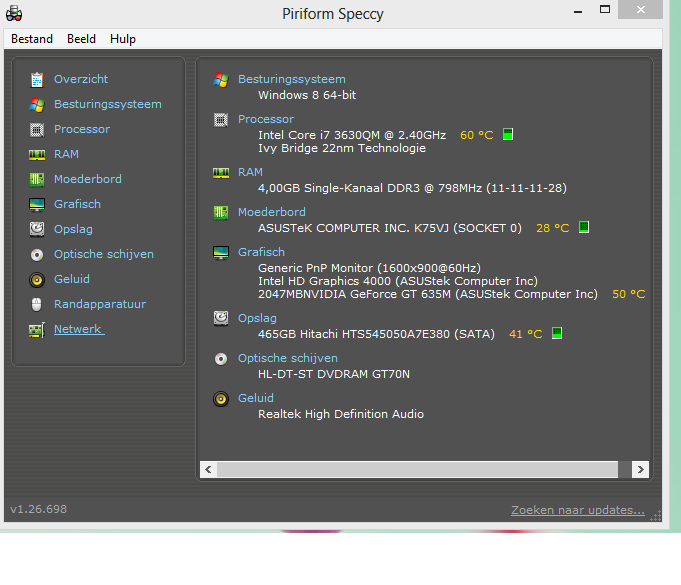Click the RAM icon next to RAM summary heading
Viewport: 681px width, 585px height.
[221, 173]
